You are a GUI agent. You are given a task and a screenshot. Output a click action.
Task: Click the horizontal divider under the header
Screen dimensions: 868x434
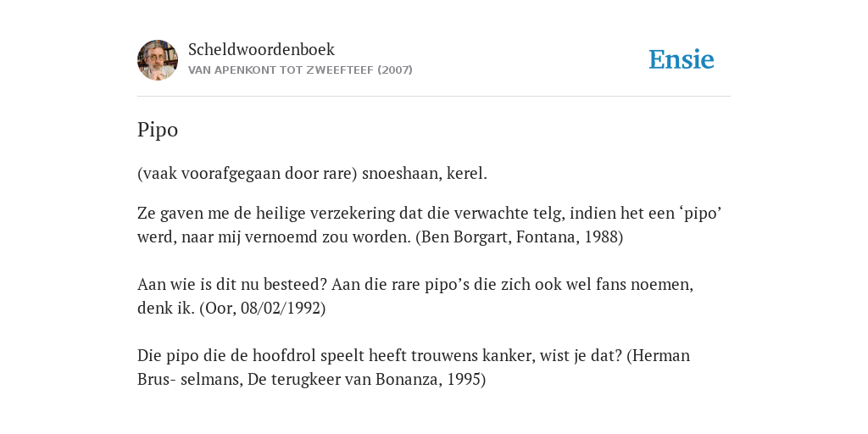coord(434,97)
